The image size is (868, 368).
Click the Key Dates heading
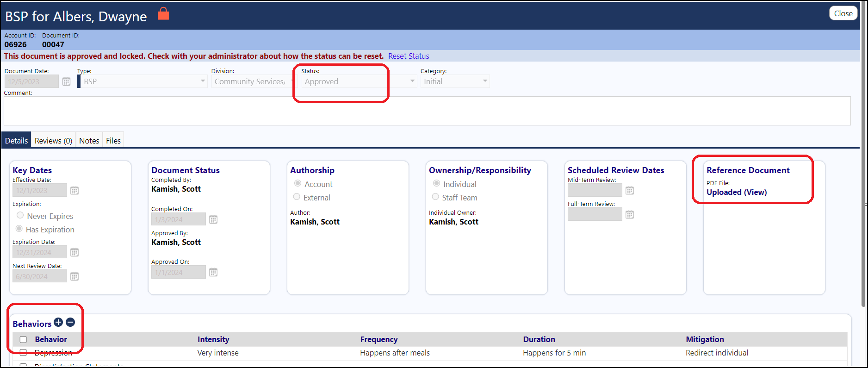(x=32, y=170)
